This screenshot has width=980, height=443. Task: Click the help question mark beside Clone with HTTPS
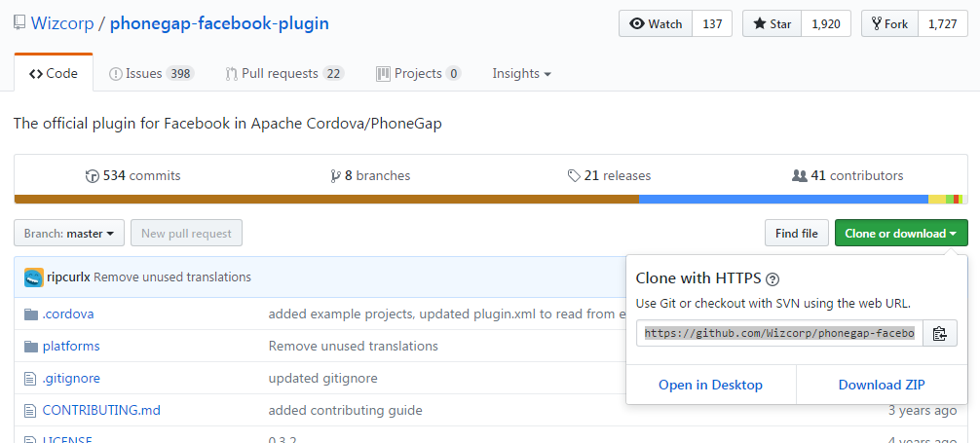tap(773, 278)
